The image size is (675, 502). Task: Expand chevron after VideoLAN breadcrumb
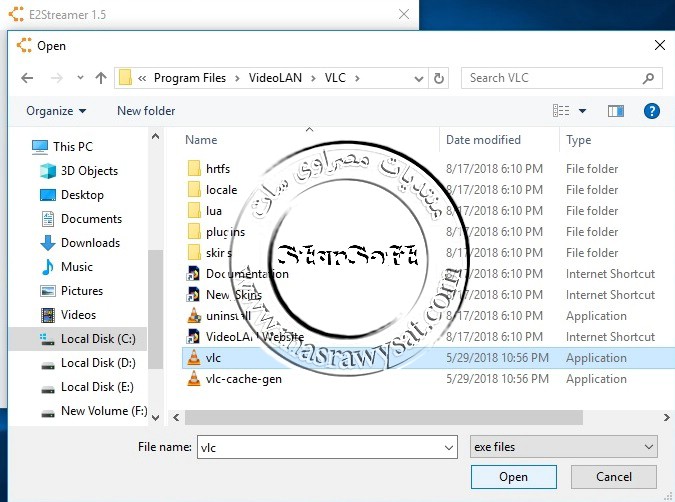point(313,78)
